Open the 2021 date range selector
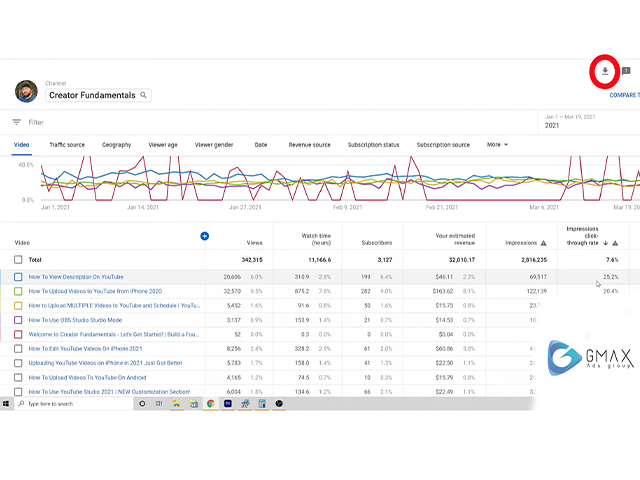The height and width of the screenshot is (480, 640). (588, 121)
